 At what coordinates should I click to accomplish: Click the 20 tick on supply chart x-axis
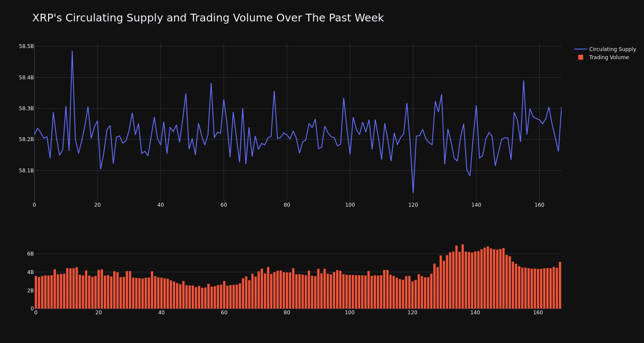pyautogui.click(x=97, y=205)
